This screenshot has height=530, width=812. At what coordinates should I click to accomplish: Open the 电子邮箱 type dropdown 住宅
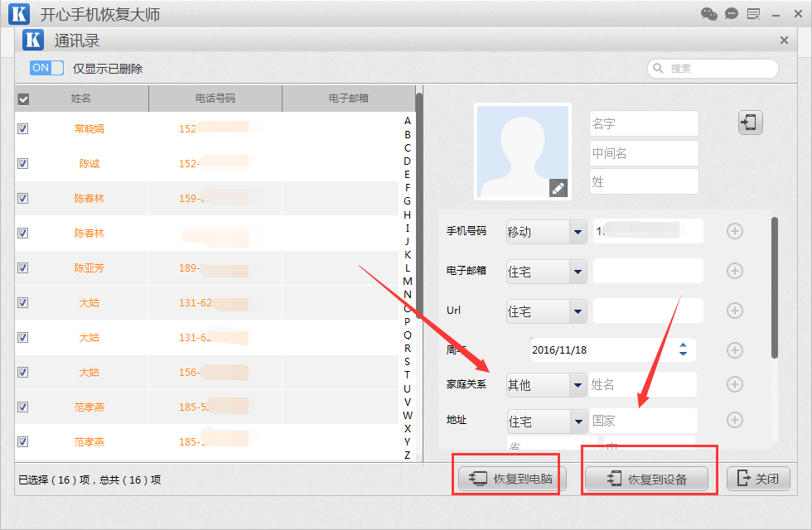546,272
